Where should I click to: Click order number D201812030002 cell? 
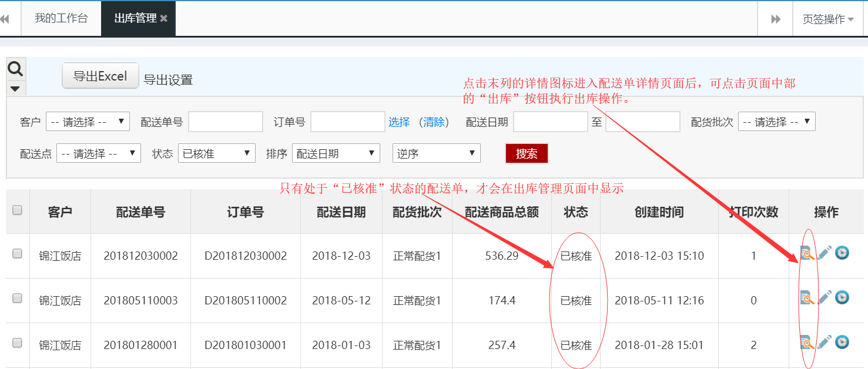(246, 256)
